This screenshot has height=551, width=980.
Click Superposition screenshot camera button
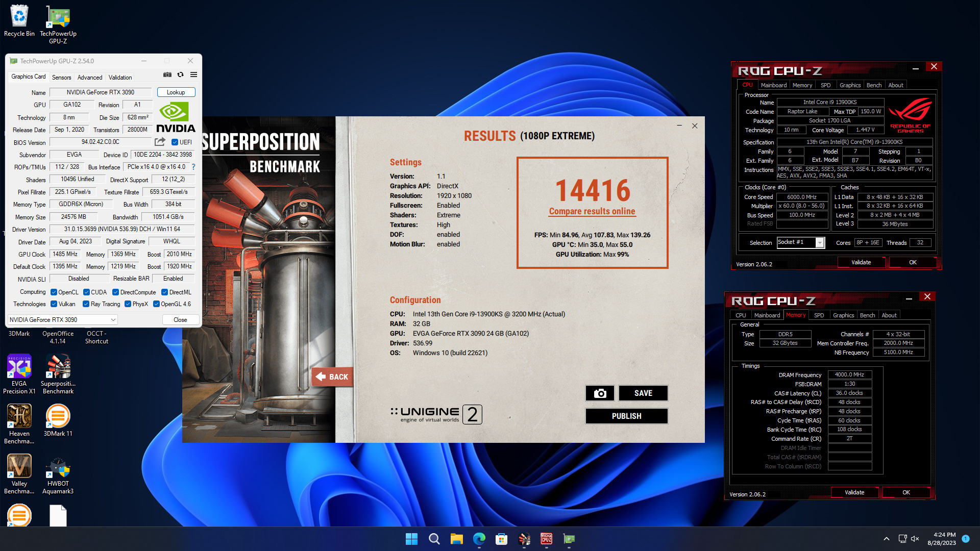[x=600, y=393]
